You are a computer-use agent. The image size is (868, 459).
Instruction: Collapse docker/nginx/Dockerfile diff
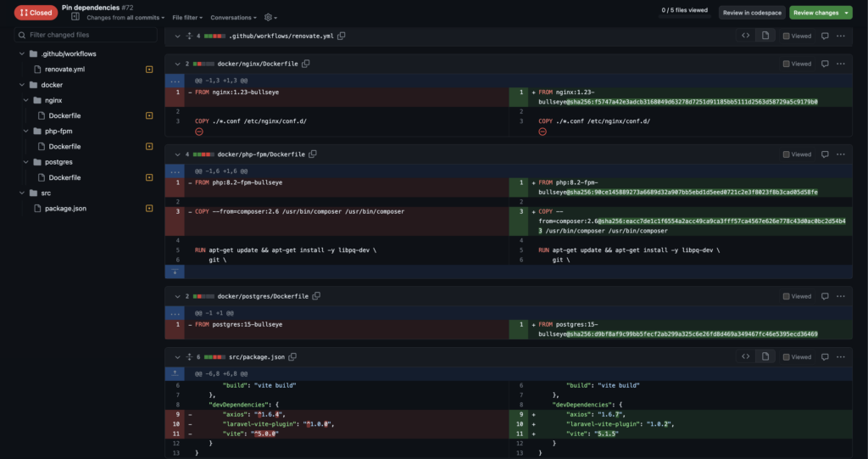click(x=178, y=64)
